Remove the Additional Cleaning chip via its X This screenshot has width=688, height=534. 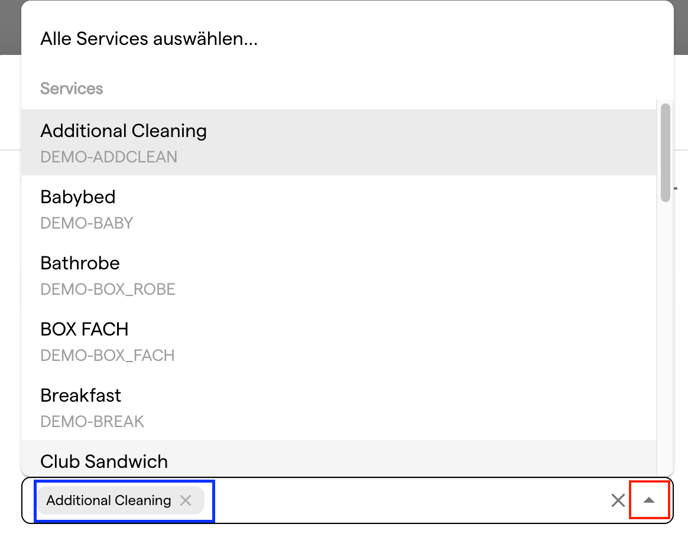[186, 500]
